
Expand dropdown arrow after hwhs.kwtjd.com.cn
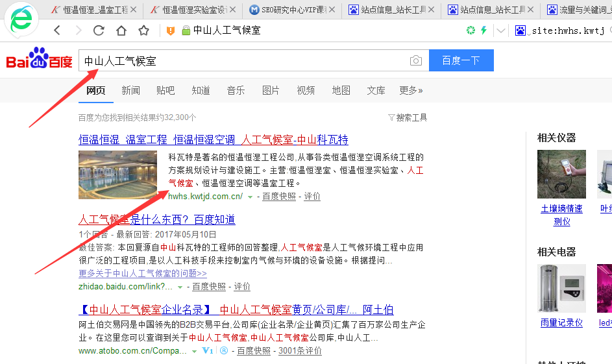click(x=250, y=197)
